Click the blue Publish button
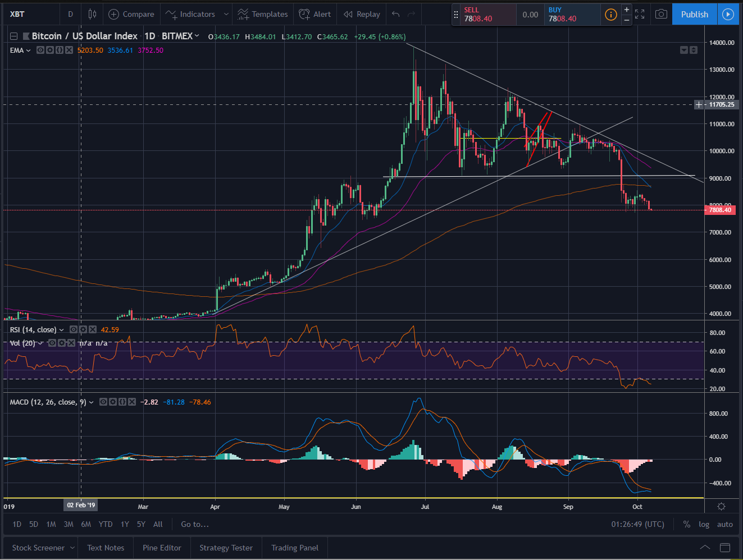743x560 pixels. coord(694,14)
